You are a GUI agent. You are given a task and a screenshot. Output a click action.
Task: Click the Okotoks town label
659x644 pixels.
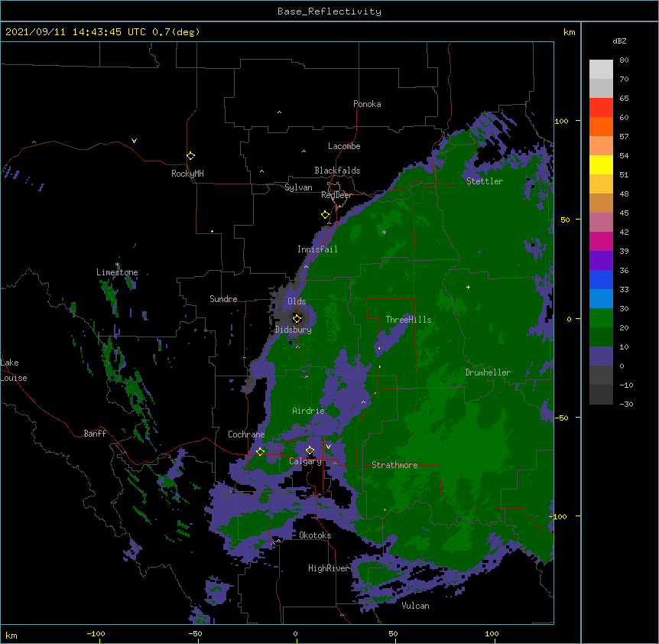pos(315,535)
